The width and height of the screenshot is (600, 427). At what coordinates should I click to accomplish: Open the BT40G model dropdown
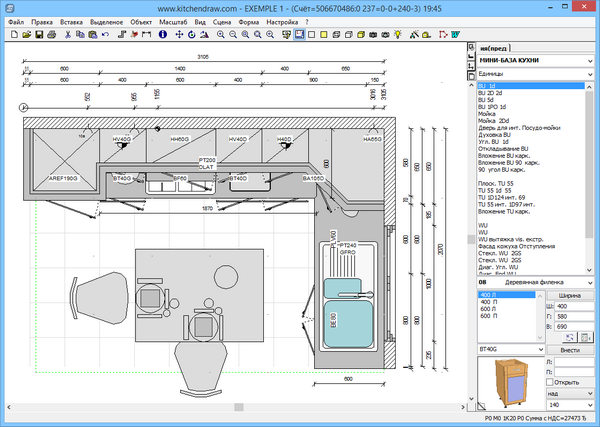[x=539, y=349]
